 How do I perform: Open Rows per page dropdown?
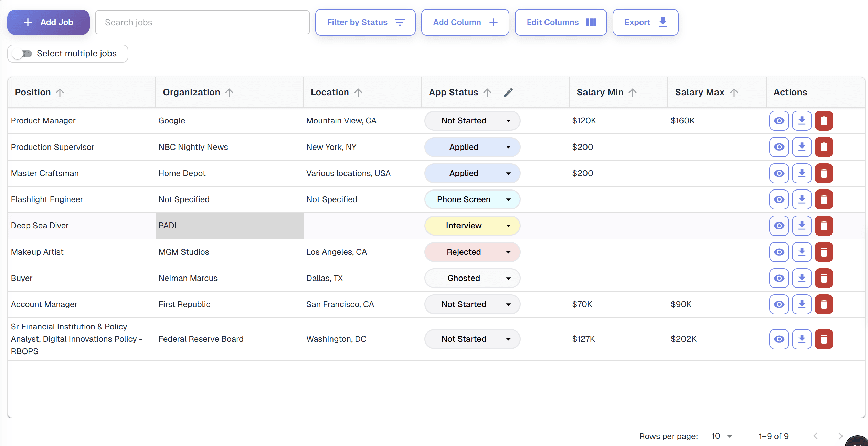coord(722,436)
